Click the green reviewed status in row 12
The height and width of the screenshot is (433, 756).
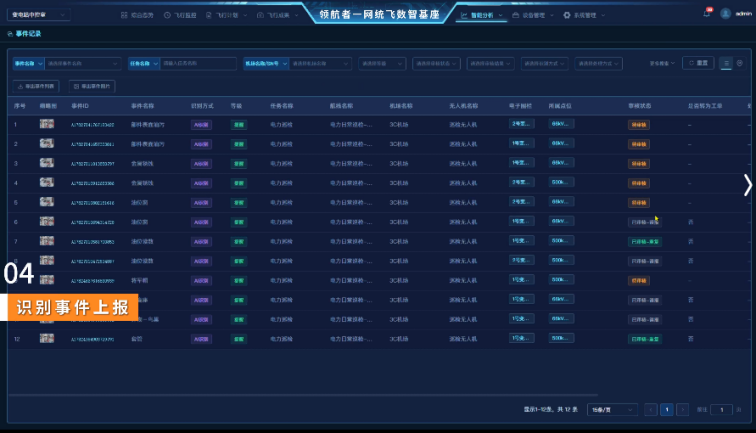(x=645, y=339)
